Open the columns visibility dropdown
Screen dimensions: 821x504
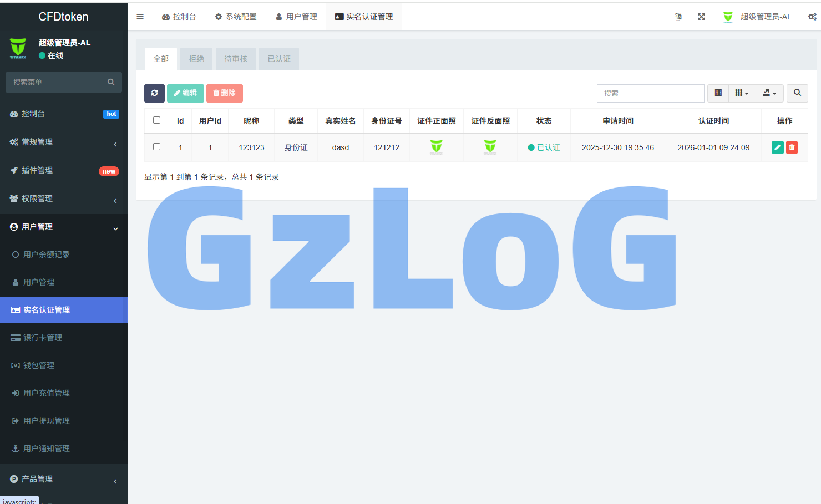pyautogui.click(x=742, y=93)
